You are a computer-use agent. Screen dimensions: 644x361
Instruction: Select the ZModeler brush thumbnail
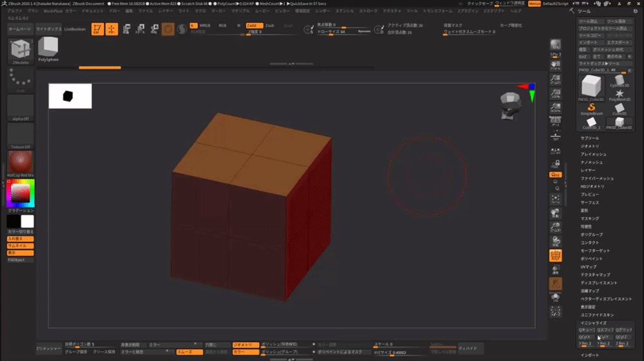tap(21, 50)
